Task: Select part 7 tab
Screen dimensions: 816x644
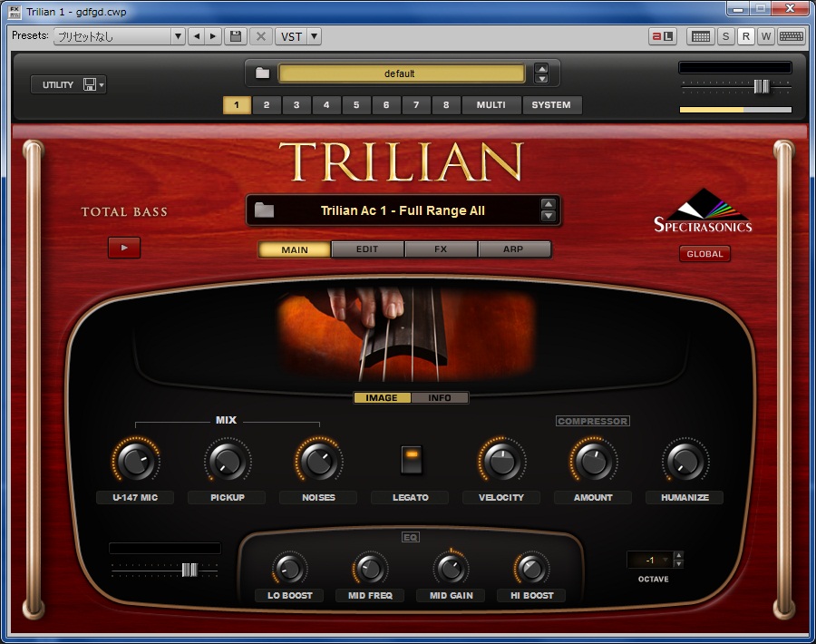Action: pos(416,104)
